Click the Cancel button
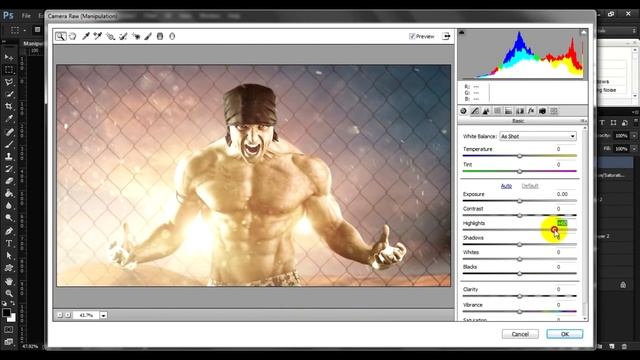640x360 pixels. pyautogui.click(x=520, y=334)
